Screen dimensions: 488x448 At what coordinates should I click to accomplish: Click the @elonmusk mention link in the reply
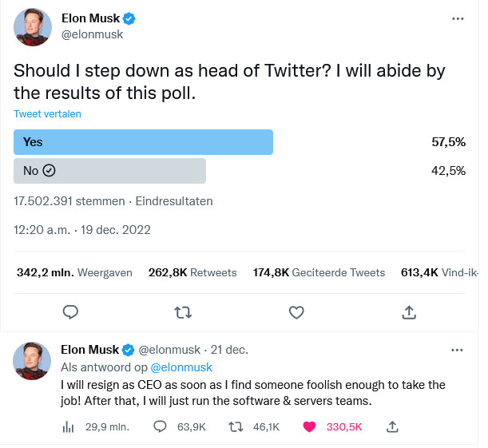click(x=181, y=367)
